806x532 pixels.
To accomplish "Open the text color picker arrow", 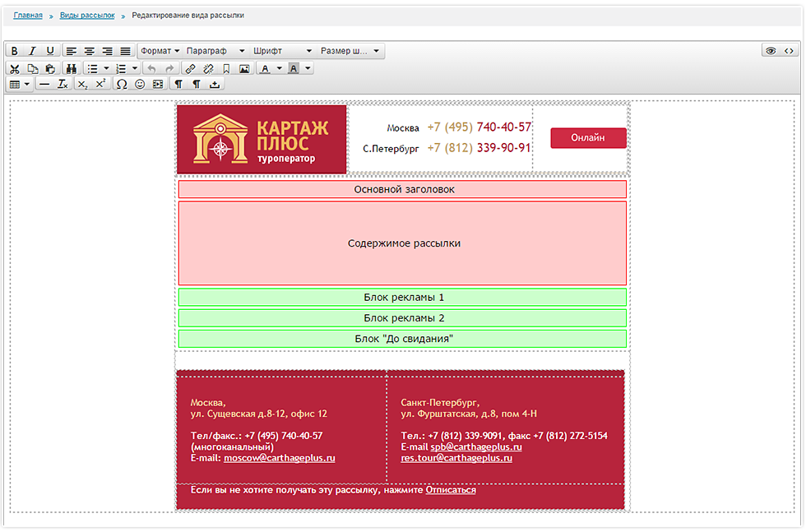I will [x=279, y=69].
